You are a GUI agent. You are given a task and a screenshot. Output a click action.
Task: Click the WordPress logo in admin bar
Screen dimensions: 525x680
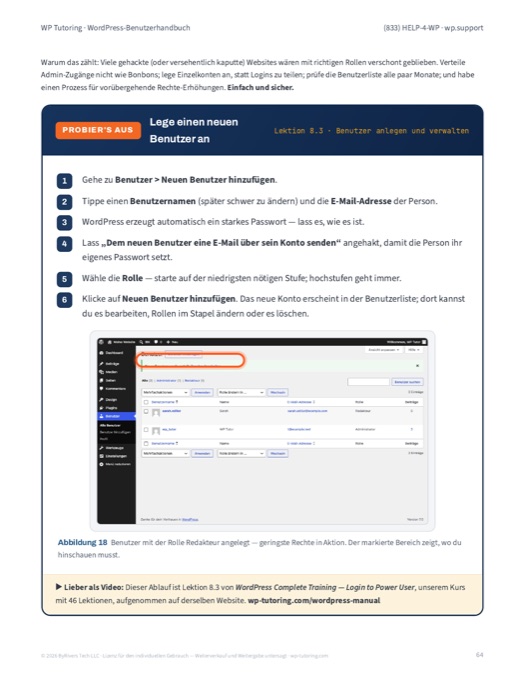101,342
